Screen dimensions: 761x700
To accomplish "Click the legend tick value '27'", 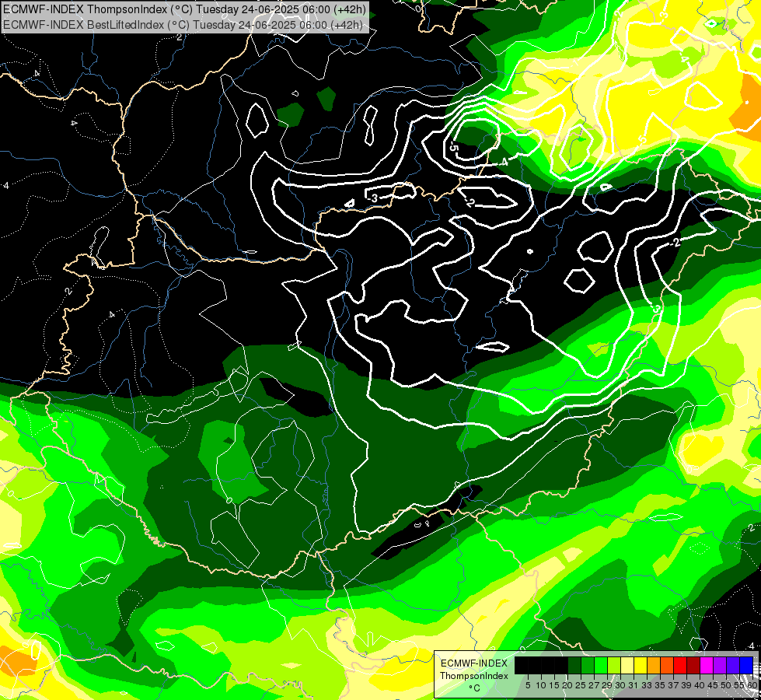I will tap(594, 685).
